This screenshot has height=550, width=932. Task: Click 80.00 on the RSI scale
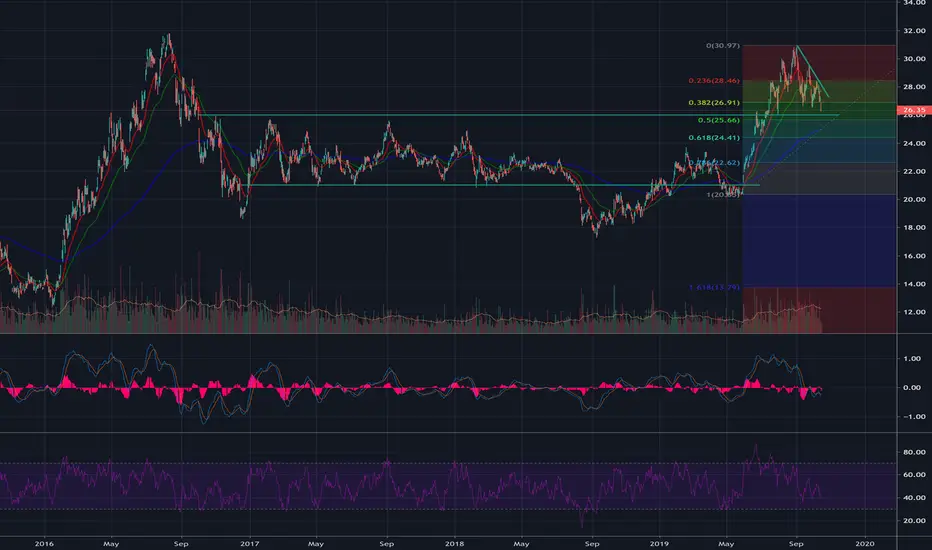click(914, 452)
